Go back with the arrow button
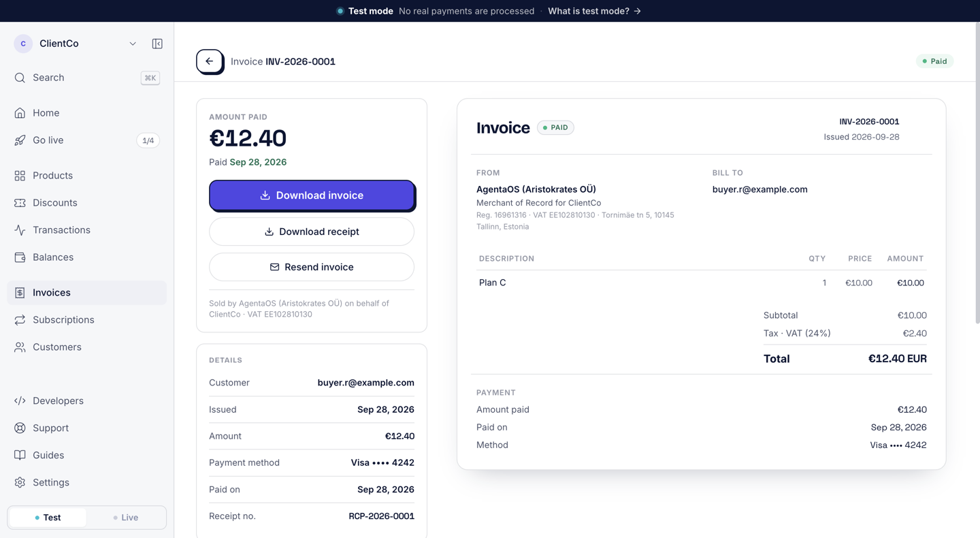This screenshot has height=538, width=980. pyautogui.click(x=210, y=61)
